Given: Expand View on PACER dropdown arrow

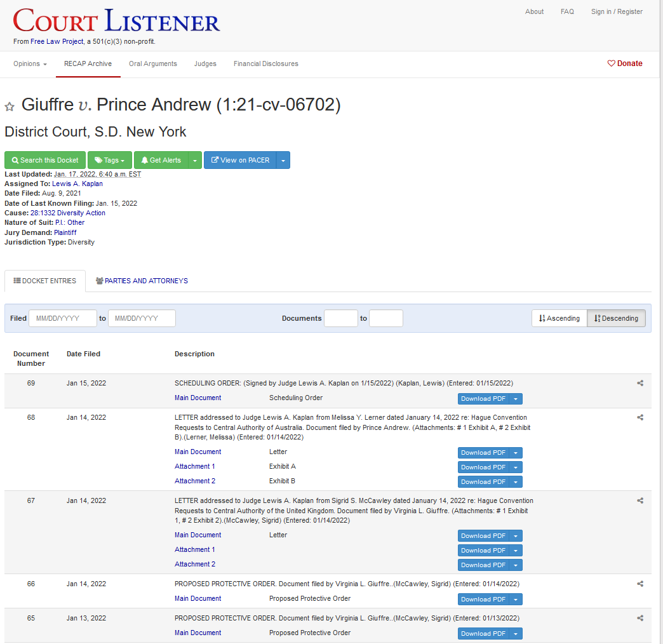Looking at the screenshot, I should pos(283,160).
